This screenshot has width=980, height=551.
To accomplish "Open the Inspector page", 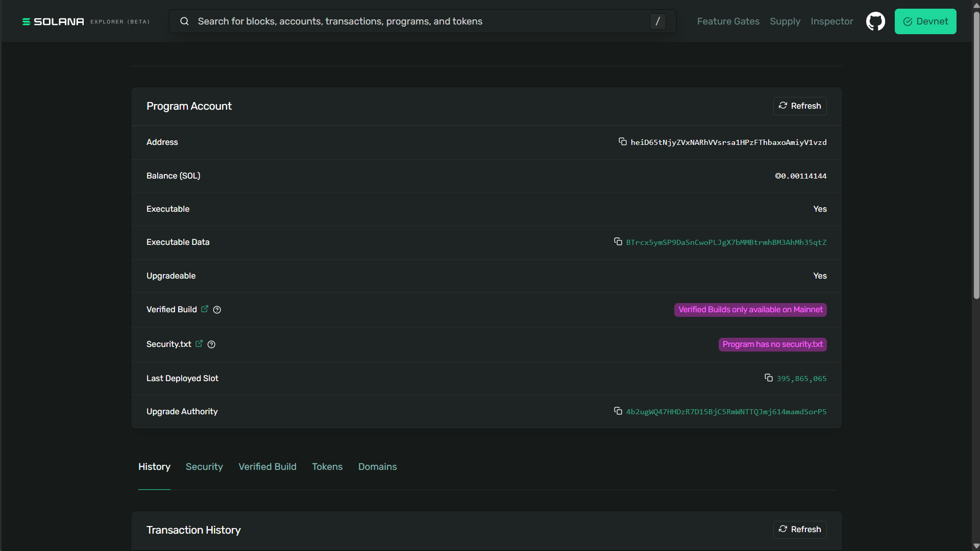I will pos(831,21).
